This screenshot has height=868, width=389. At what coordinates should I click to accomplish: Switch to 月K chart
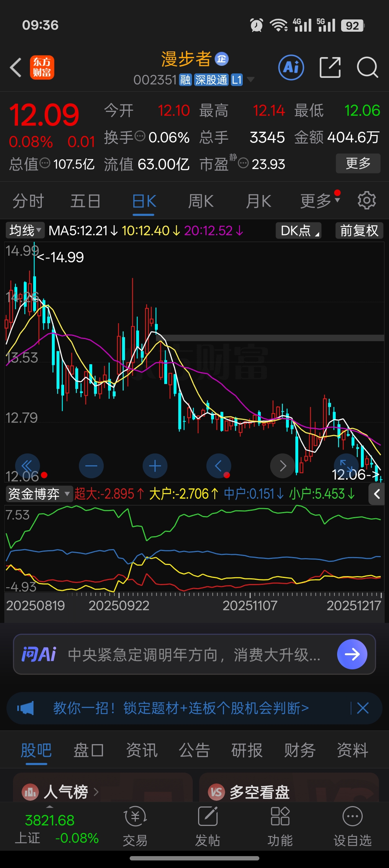click(259, 201)
